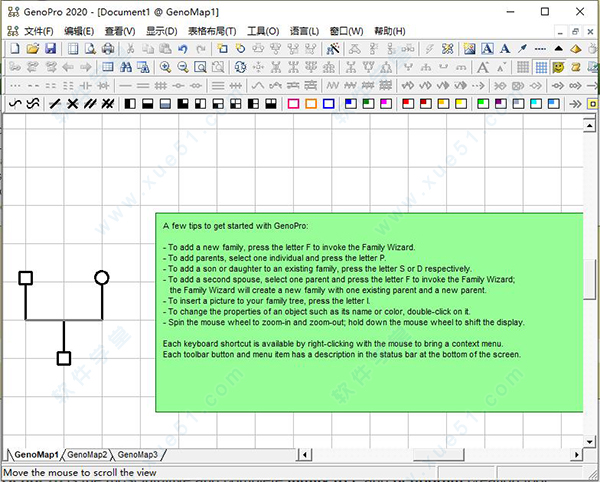Toggle the gray grid lines button
The height and width of the screenshot is (482, 600).
pyautogui.click(x=523, y=67)
